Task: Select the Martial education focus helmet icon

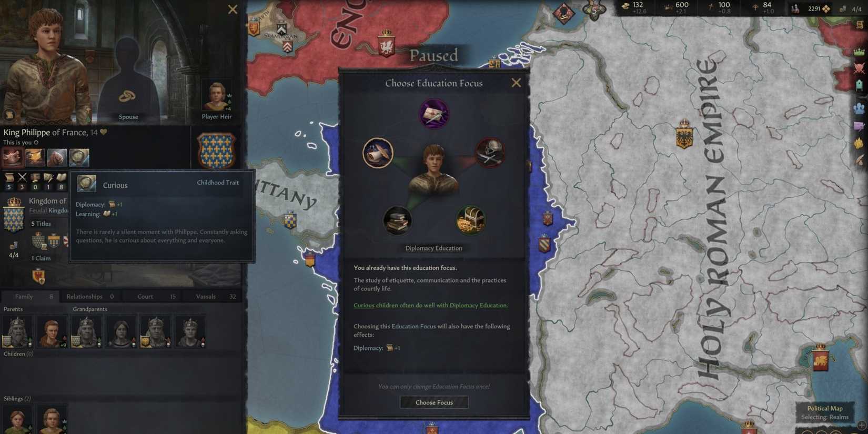Action: [x=490, y=153]
